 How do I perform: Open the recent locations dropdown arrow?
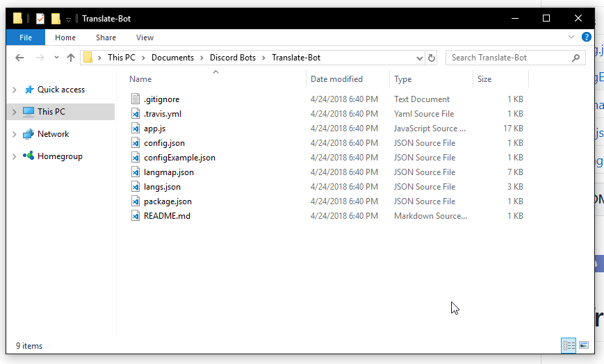(x=56, y=58)
